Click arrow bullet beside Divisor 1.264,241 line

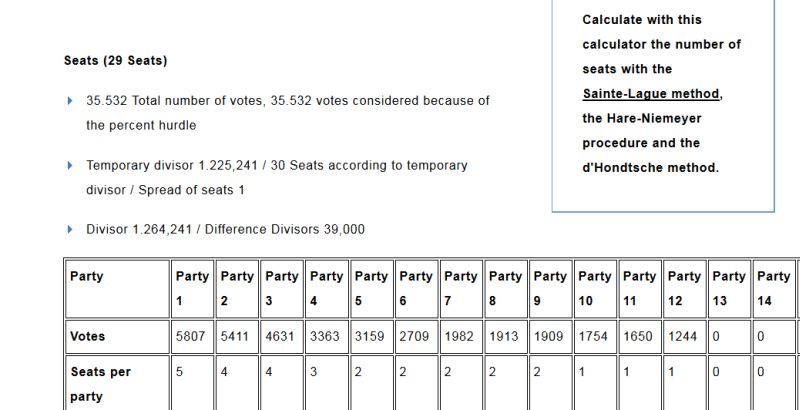[x=70, y=229]
